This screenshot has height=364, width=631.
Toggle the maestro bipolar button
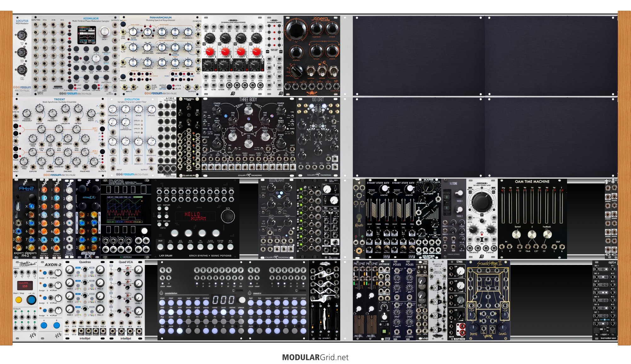(x=295, y=312)
